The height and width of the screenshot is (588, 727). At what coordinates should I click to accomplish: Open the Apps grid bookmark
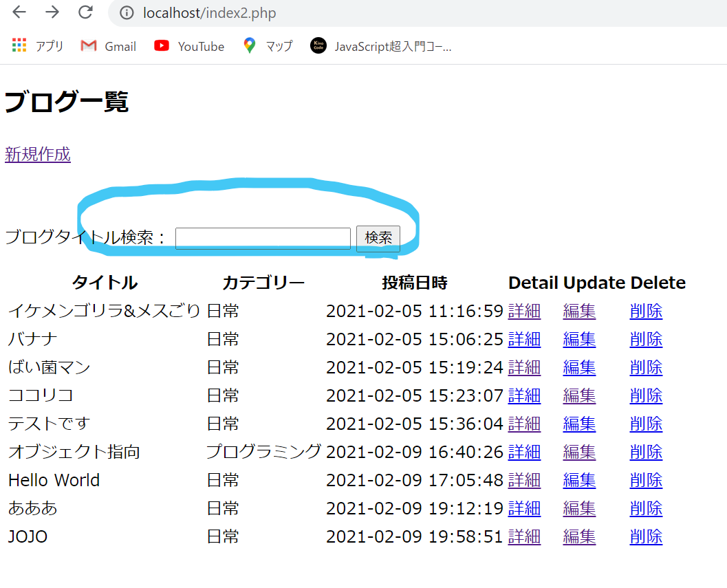38,46
